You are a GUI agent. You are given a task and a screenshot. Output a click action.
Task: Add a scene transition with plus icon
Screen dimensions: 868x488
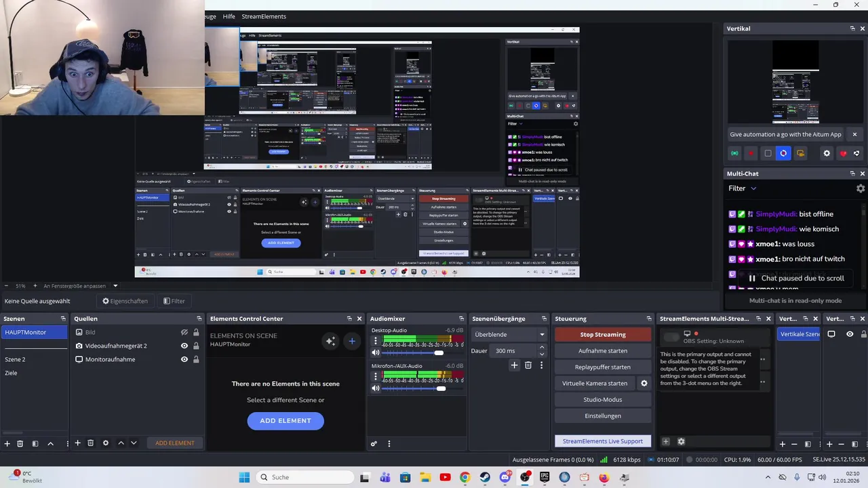coord(514,365)
